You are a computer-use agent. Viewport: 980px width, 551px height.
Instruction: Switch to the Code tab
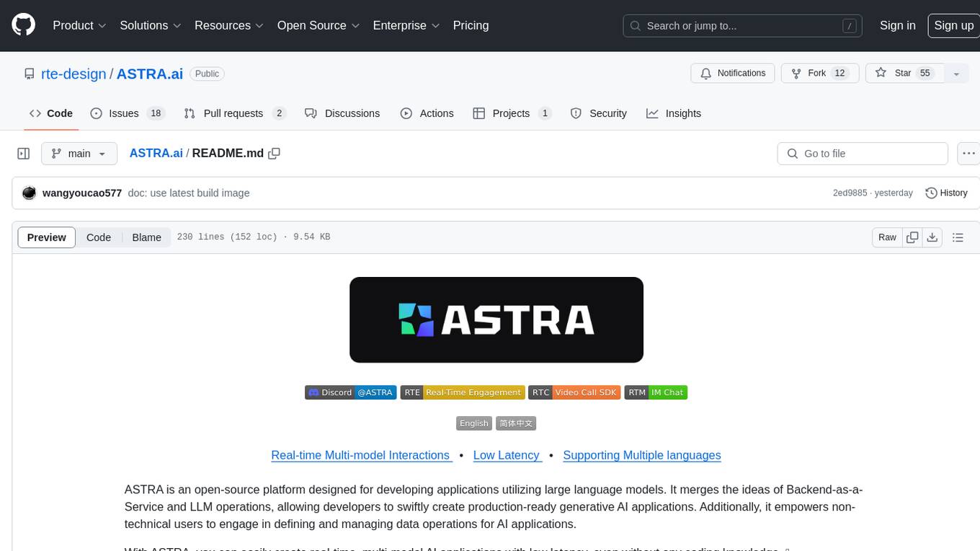50,113
